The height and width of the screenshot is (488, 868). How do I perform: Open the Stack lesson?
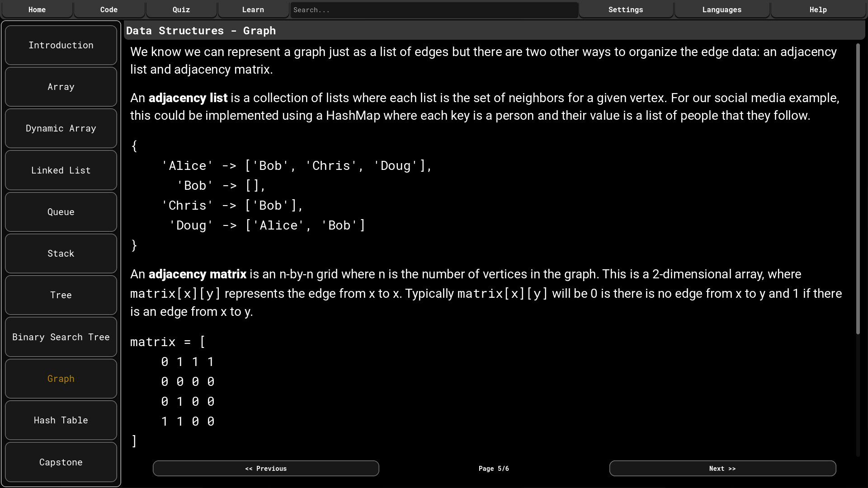pos(61,253)
